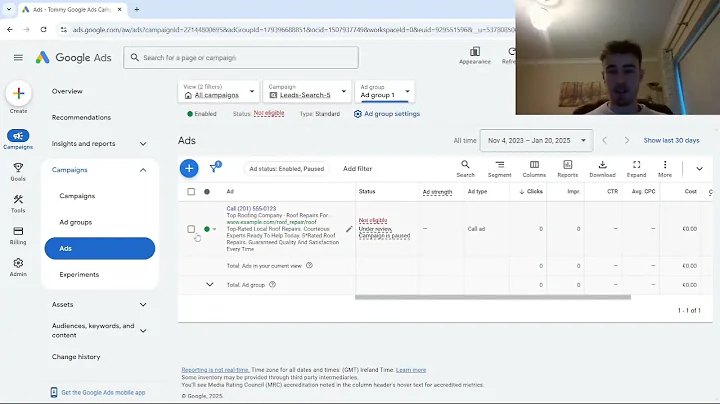The height and width of the screenshot is (404, 720).
Task: Expand Audiences, keywords, and content
Action: tap(143, 331)
